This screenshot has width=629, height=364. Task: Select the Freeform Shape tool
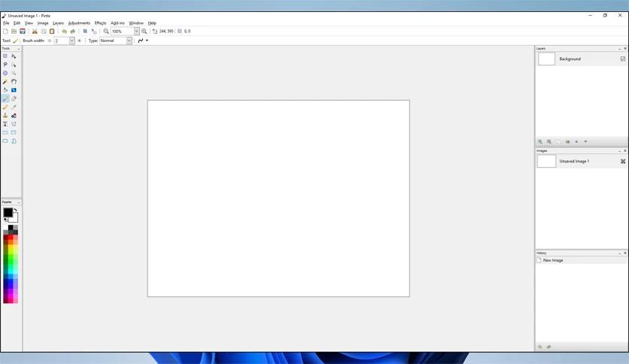[x=14, y=141]
